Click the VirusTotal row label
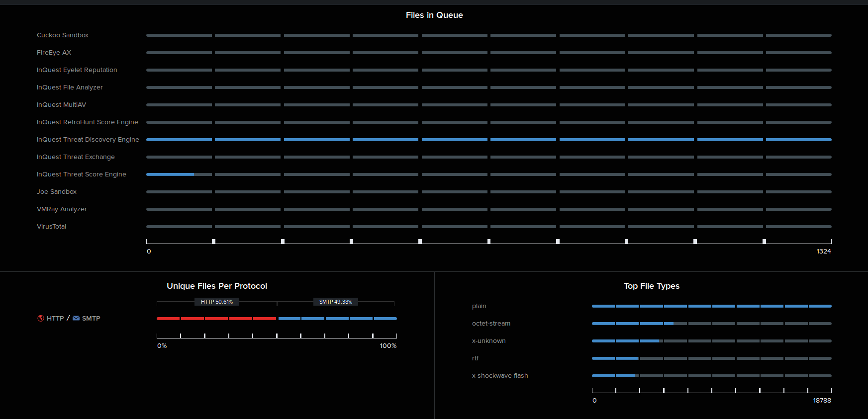This screenshot has height=419, width=868. coord(52,227)
